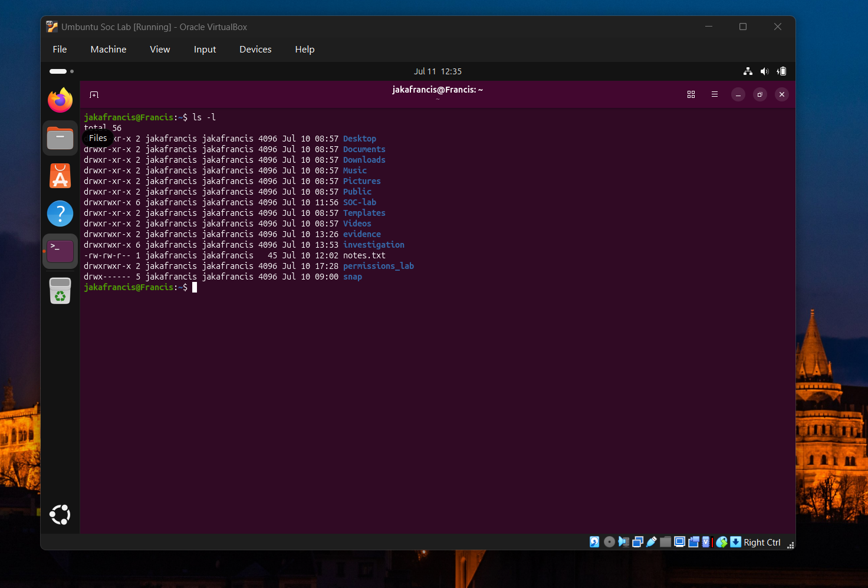Click the Videos directory name

pos(357,224)
